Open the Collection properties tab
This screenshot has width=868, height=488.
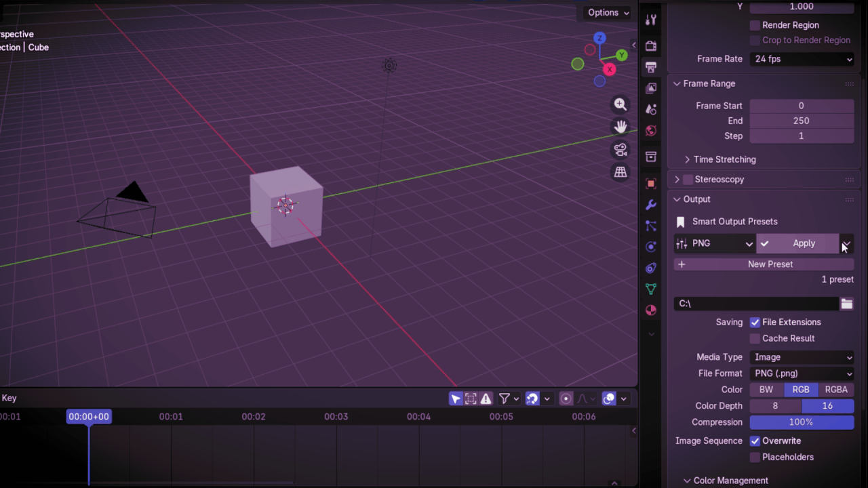click(x=651, y=157)
